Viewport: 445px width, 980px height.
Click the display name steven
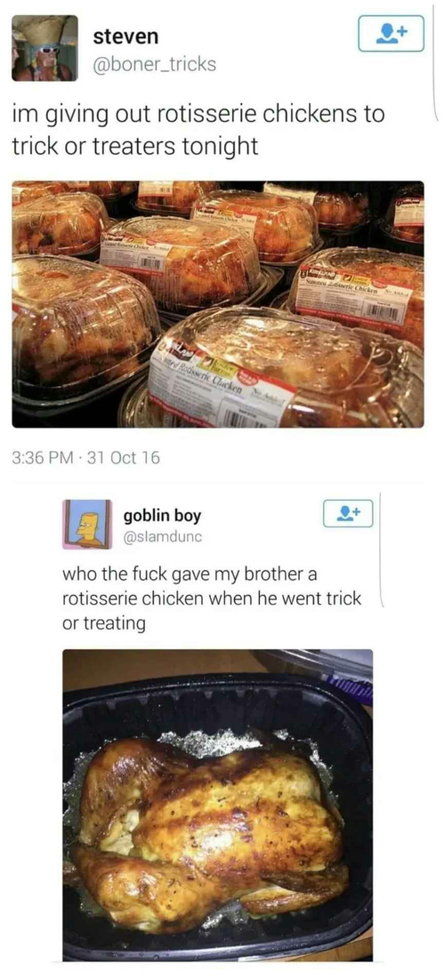point(125,36)
